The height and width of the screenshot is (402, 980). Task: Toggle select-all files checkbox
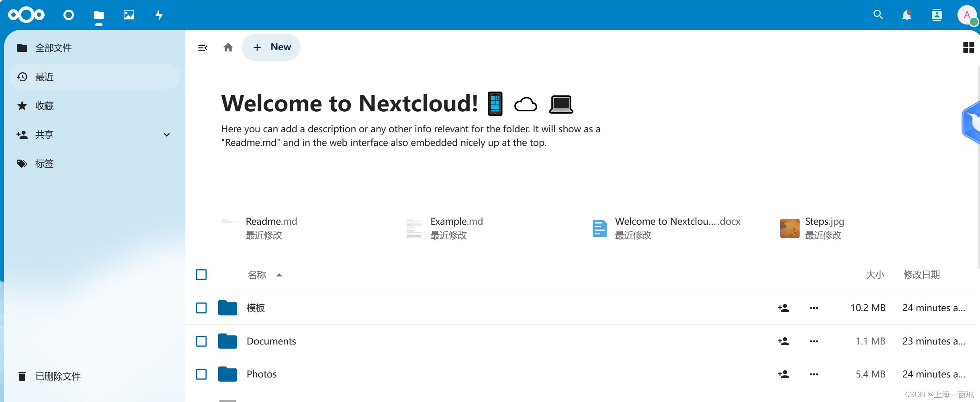point(201,275)
